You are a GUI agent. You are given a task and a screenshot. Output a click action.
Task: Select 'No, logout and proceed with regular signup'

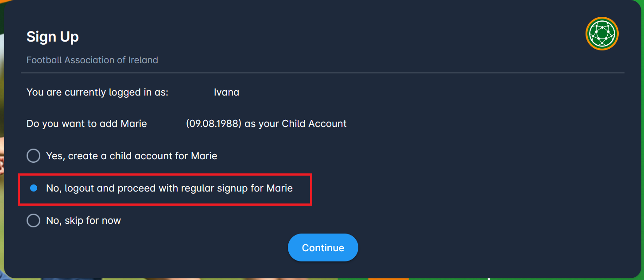click(33, 188)
